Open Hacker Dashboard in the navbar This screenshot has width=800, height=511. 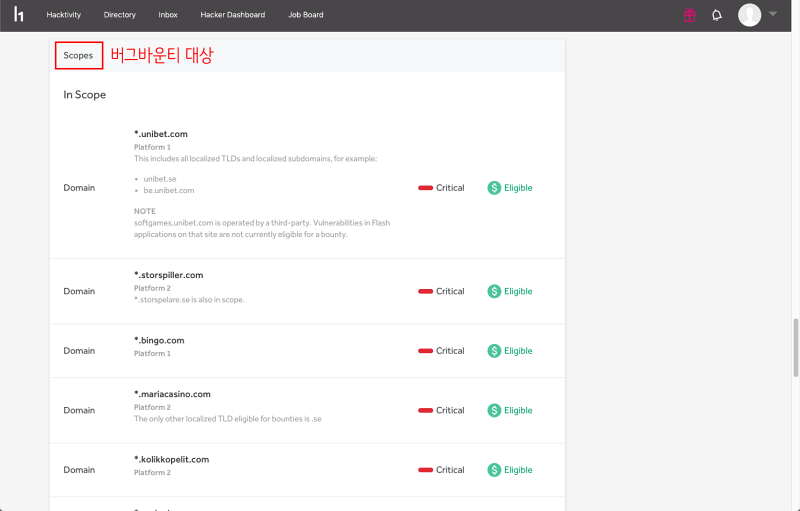tap(233, 15)
